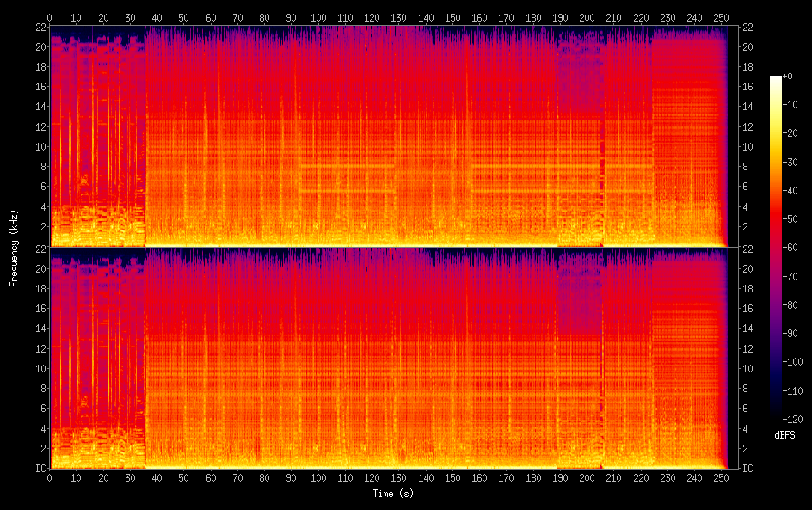Image resolution: width=812 pixels, height=510 pixels.
Task: Click the 250 tick on the bottom time axis
Action: (723, 477)
